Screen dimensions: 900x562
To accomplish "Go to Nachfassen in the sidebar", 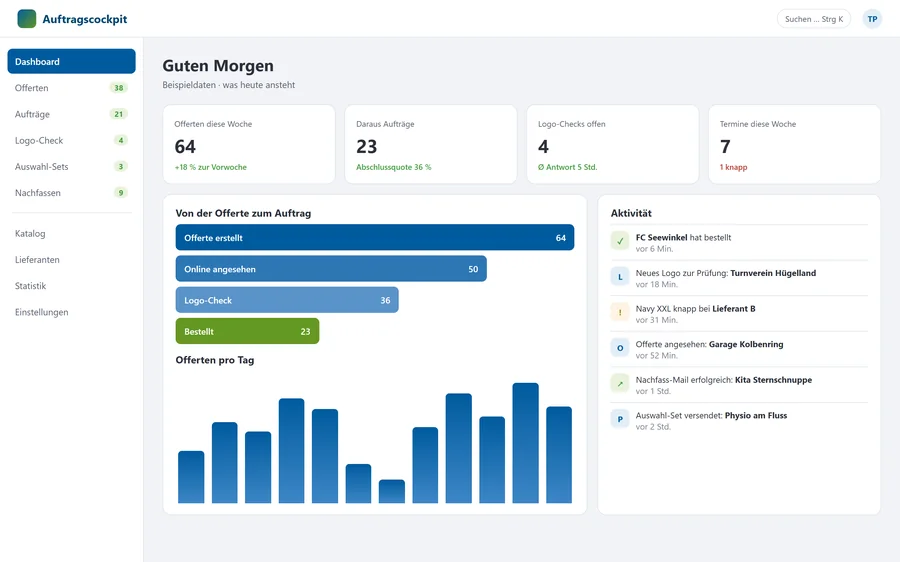I will pyautogui.click(x=71, y=193).
